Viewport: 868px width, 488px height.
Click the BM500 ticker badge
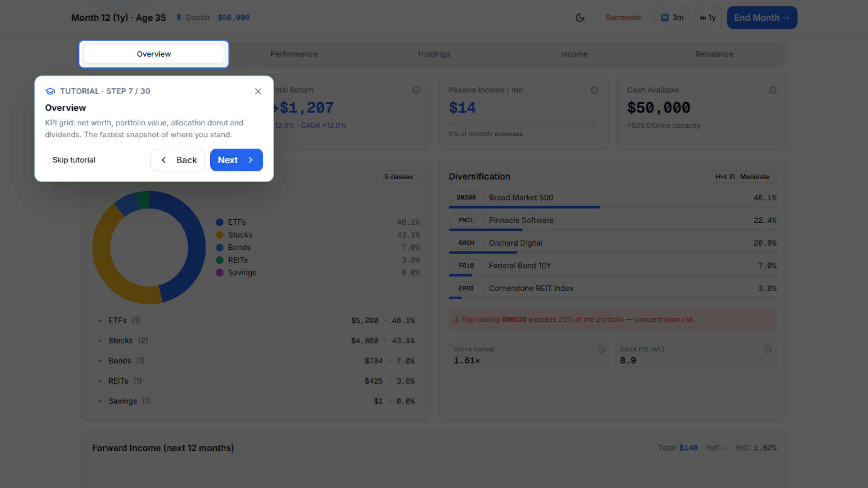pos(466,198)
